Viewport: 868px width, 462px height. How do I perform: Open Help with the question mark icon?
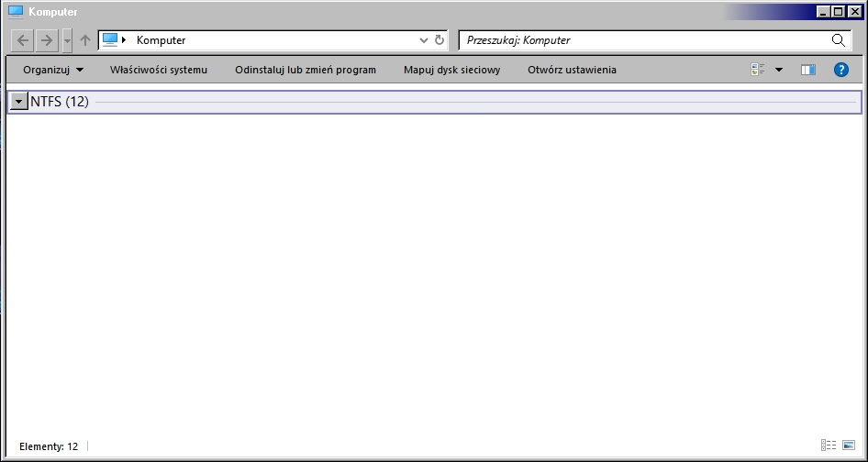coord(840,70)
